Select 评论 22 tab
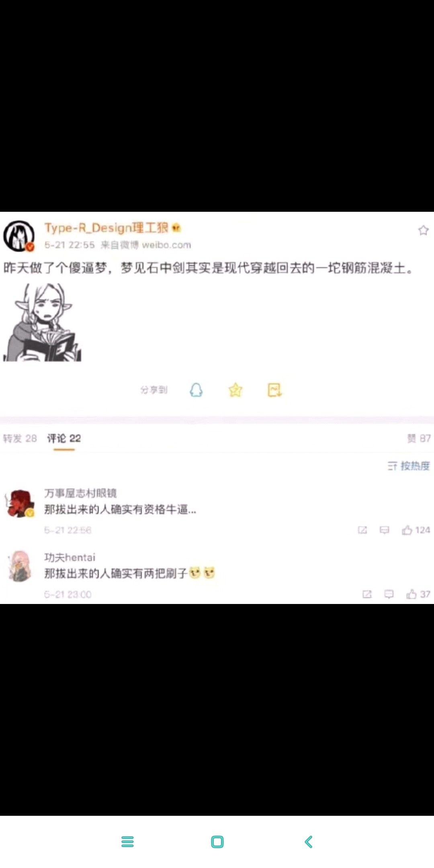The height and width of the screenshot is (868, 434). [64, 438]
